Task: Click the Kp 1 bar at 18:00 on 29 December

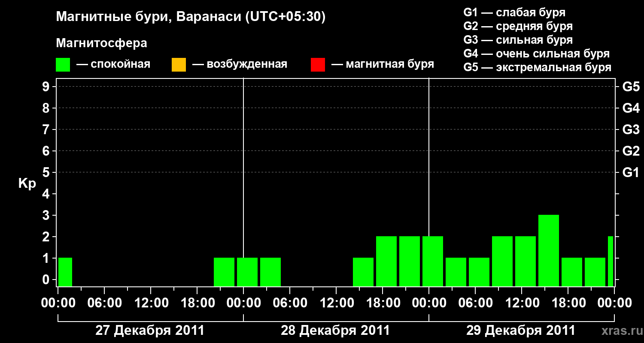Action: pyautogui.click(x=572, y=272)
